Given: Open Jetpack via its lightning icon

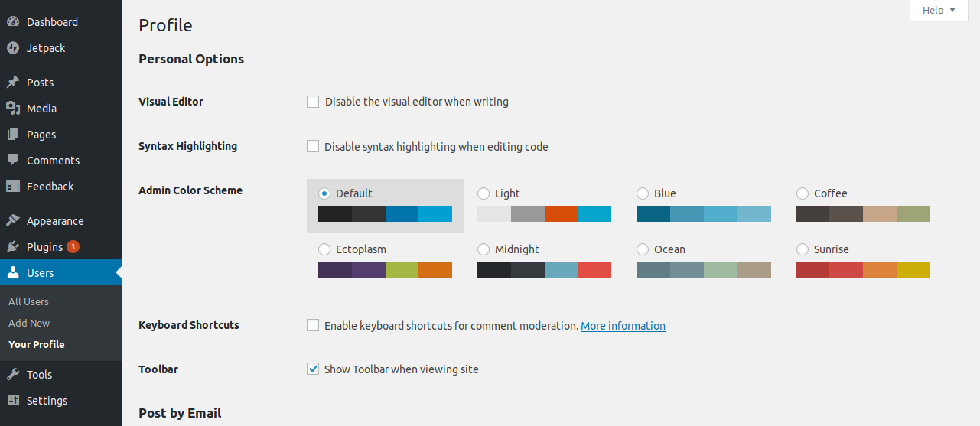Looking at the screenshot, I should [13, 48].
